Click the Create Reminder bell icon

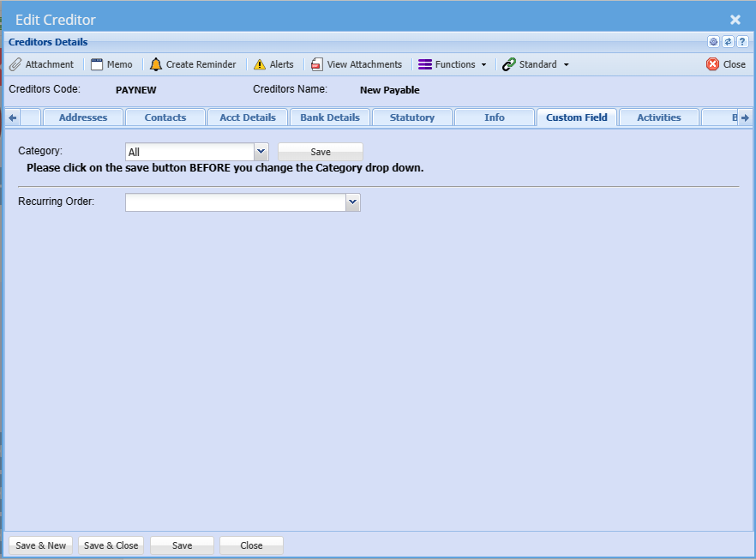(156, 64)
